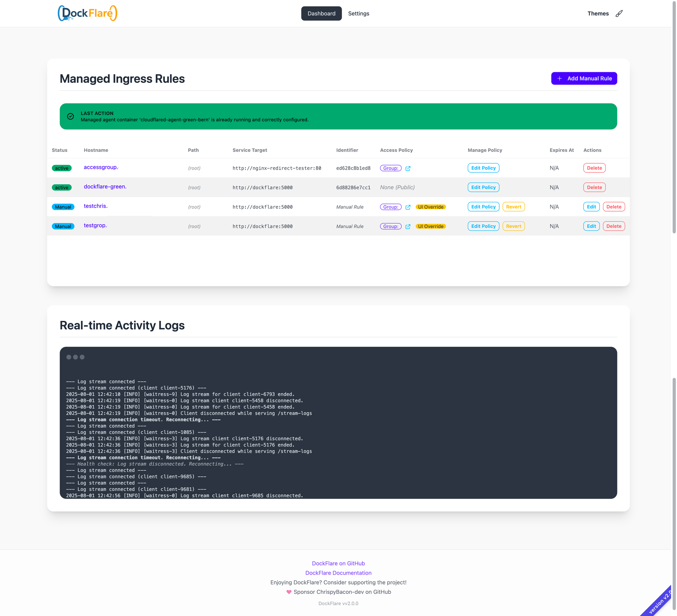This screenshot has width=677, height=616.
Task: Edit Policy for testchris rule
Action: [x=483, y=207]
